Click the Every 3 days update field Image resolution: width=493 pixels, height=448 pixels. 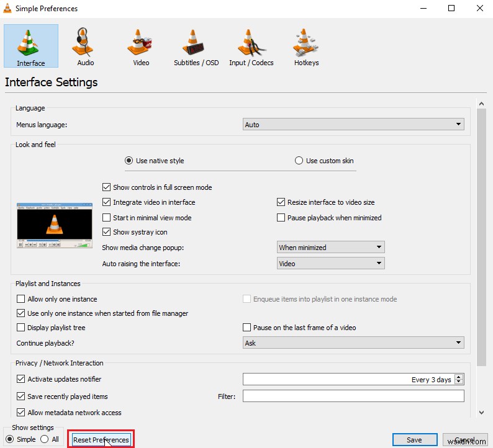349,379
